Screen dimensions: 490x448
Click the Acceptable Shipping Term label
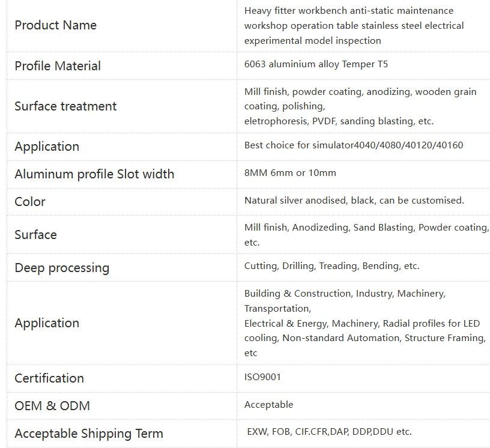[89, 434]
